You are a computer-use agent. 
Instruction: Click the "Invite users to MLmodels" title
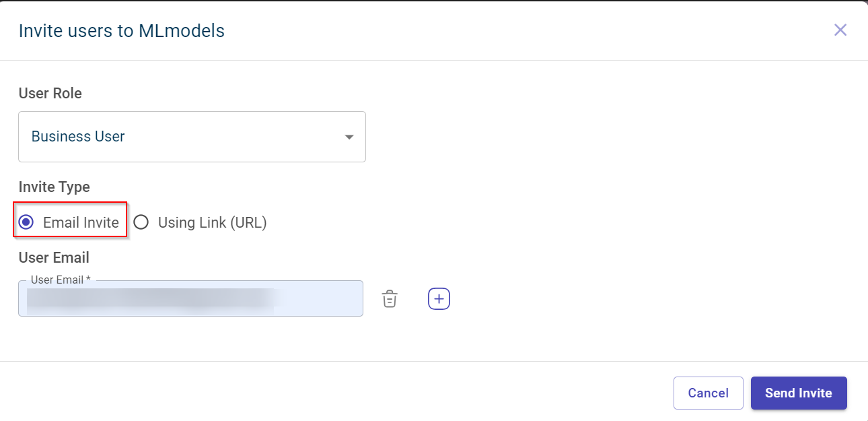pos(121,30)
